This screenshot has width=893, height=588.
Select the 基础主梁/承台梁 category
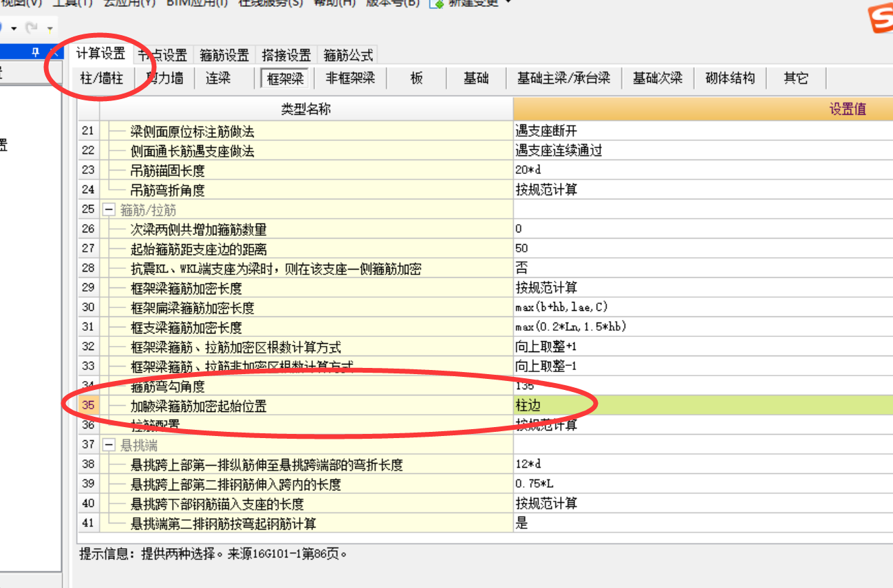coord(563,78)
